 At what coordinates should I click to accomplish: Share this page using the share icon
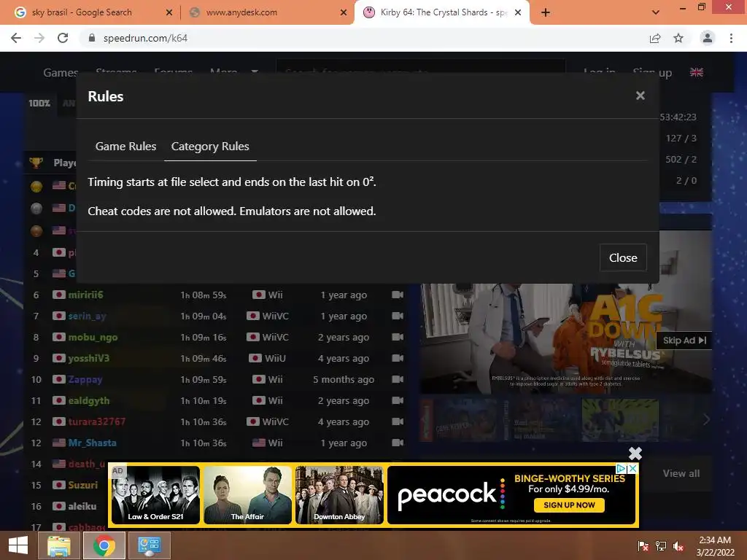coord(655,38)
